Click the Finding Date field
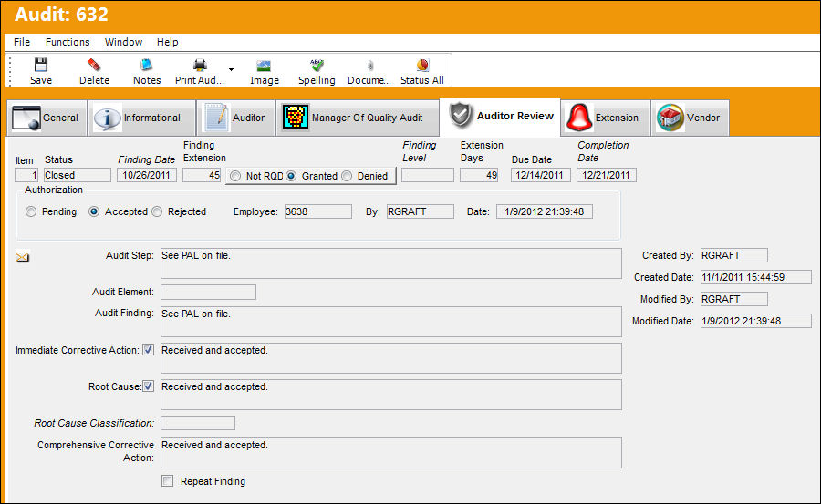821x504 pixels. [x=147, y=175]
